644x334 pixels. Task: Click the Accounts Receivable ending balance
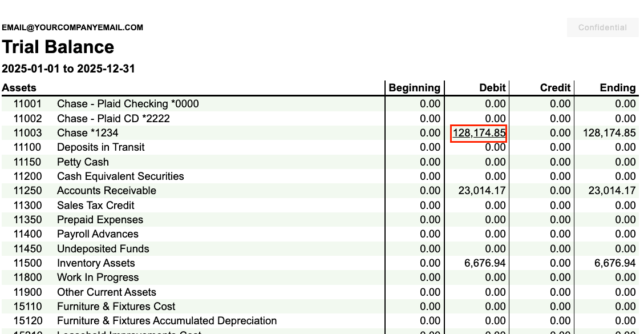(x=611, y=191)
